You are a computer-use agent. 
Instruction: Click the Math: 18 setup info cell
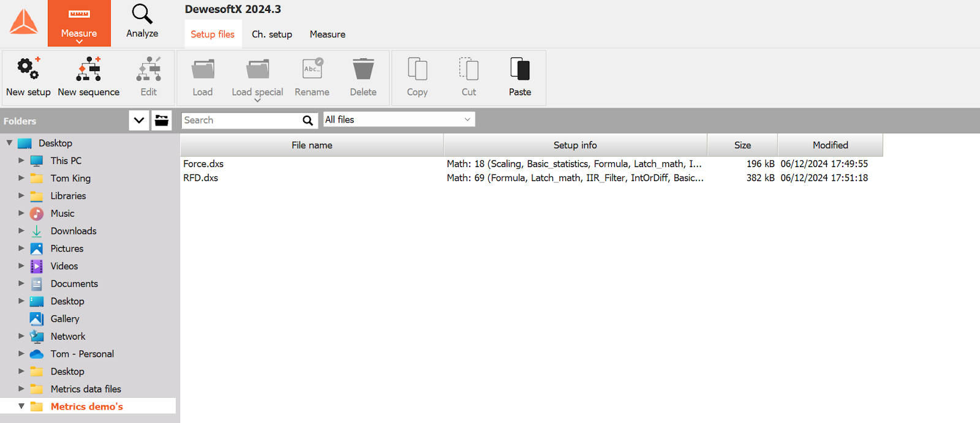point(575,164)
